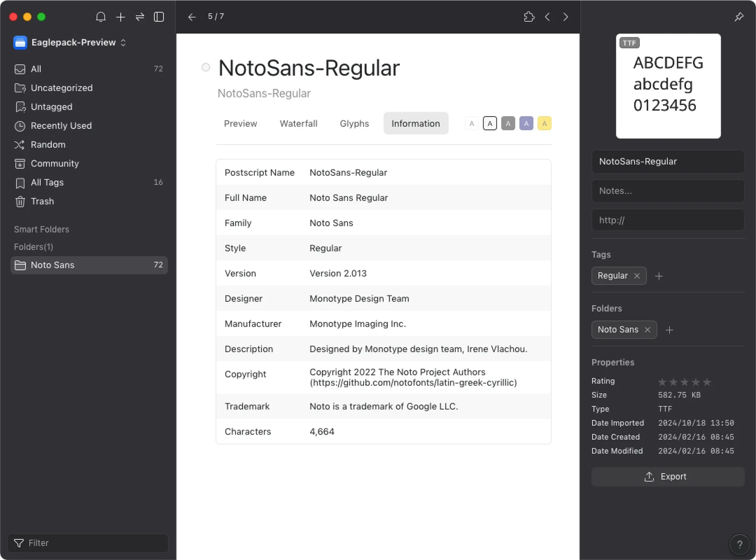Switch to the Waterfall tab
Viewport: 756px width, 560px height.
[298, 123]
